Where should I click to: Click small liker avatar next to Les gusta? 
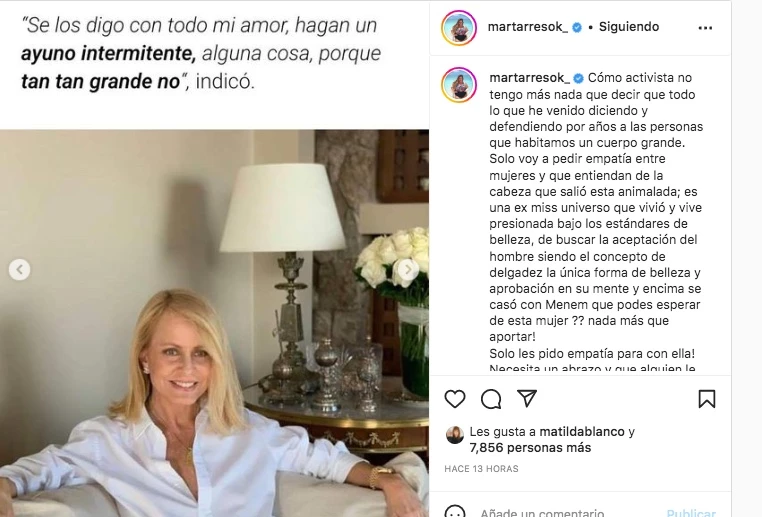click(x=455, y=435)
